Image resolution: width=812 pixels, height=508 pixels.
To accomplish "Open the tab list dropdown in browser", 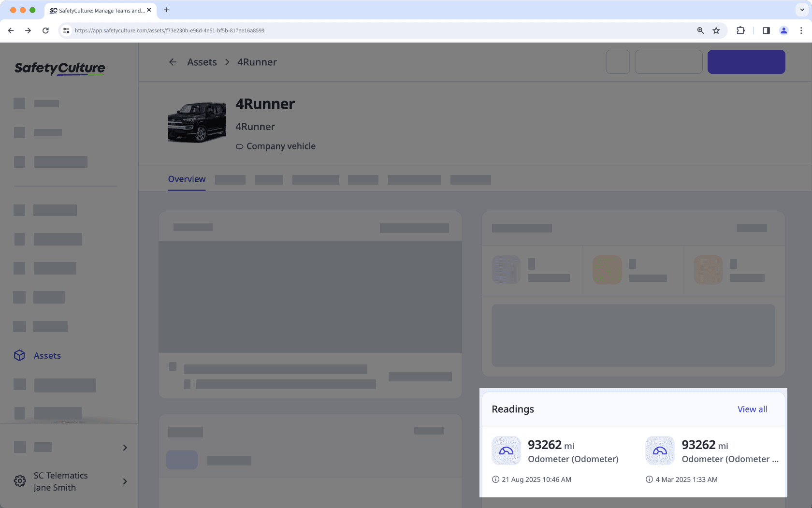I will [x=802, y=10].
